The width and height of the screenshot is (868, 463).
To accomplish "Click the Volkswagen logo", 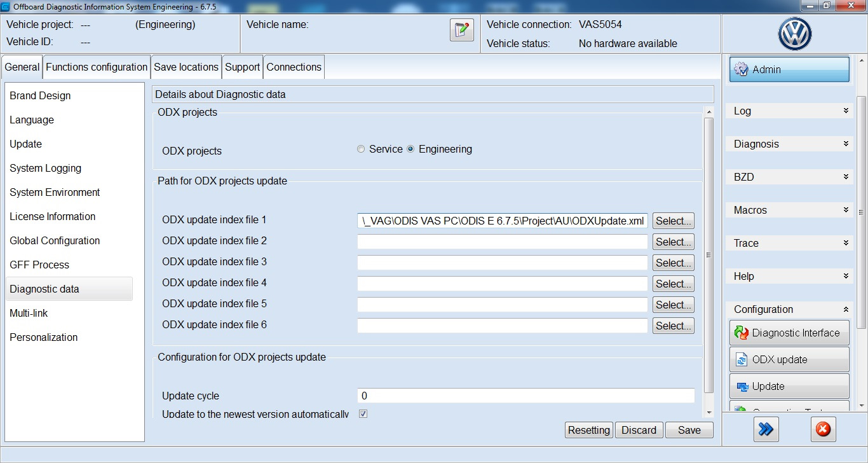I will pyautogui.click(x=794, y=34).
